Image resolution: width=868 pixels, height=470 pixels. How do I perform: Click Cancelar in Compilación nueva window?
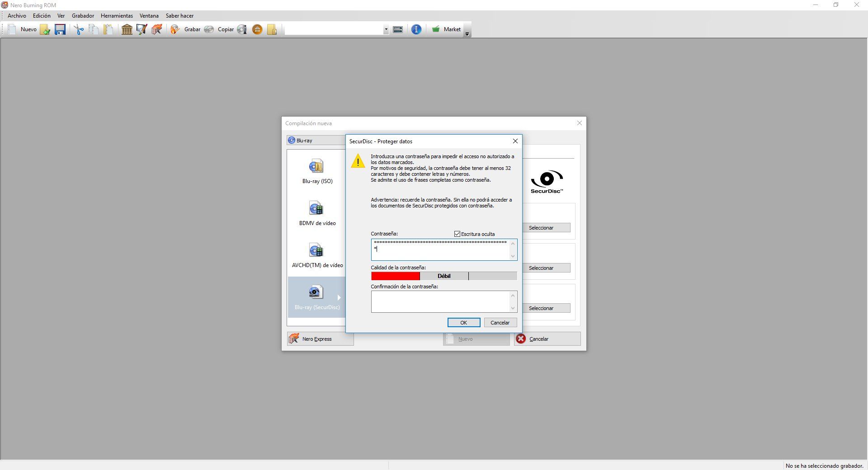tap(547, 339)
